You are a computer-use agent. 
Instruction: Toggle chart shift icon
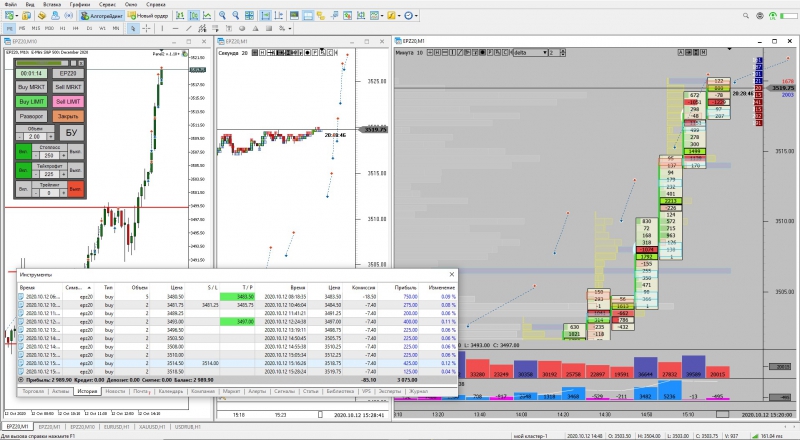tap(279, 16)
